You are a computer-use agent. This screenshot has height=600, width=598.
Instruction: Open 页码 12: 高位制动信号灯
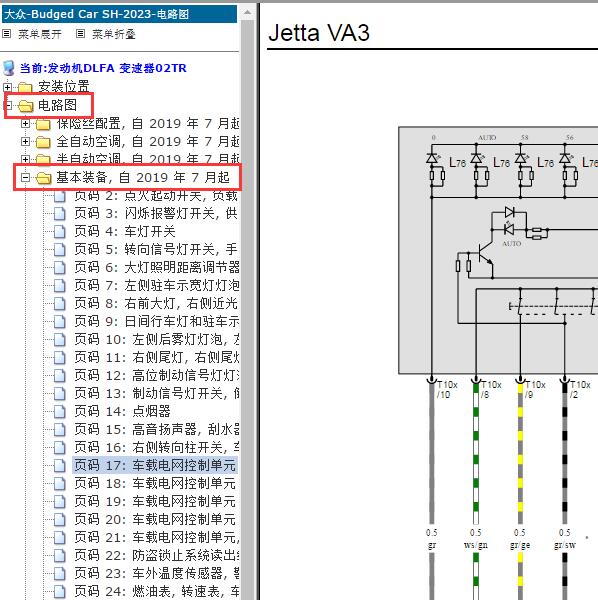click(157, 375)
